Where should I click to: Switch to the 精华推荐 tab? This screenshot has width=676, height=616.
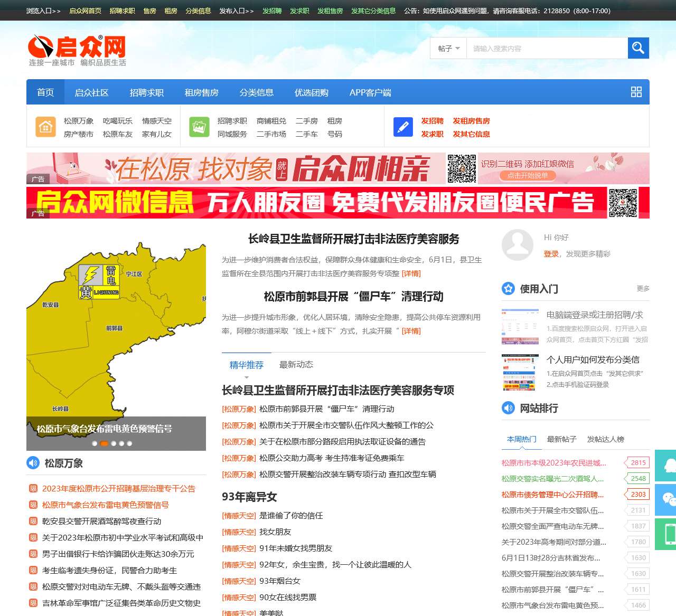(246, 365)
